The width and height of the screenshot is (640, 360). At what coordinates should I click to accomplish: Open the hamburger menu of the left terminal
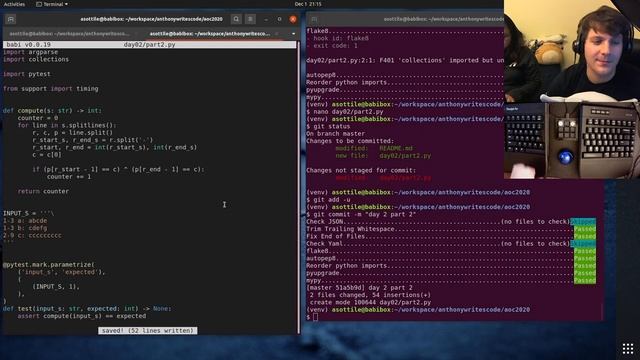(x=250, y=19)
